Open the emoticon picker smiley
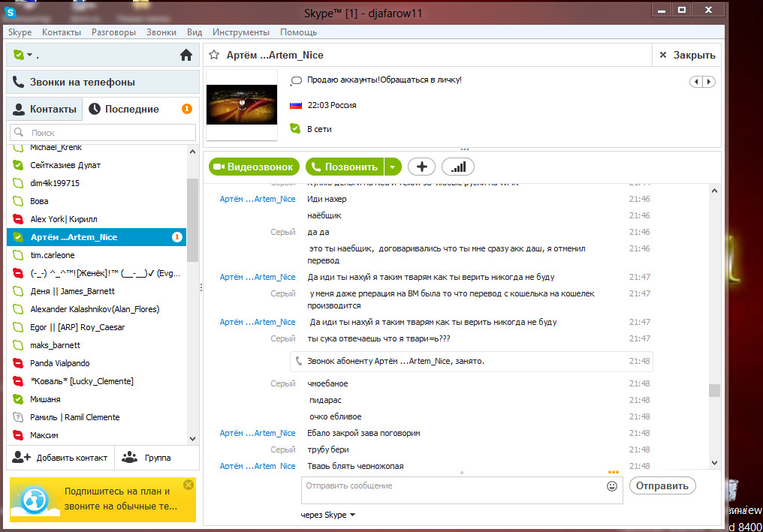The width and height of the screenshot is (763, 532). click(612, 485)
